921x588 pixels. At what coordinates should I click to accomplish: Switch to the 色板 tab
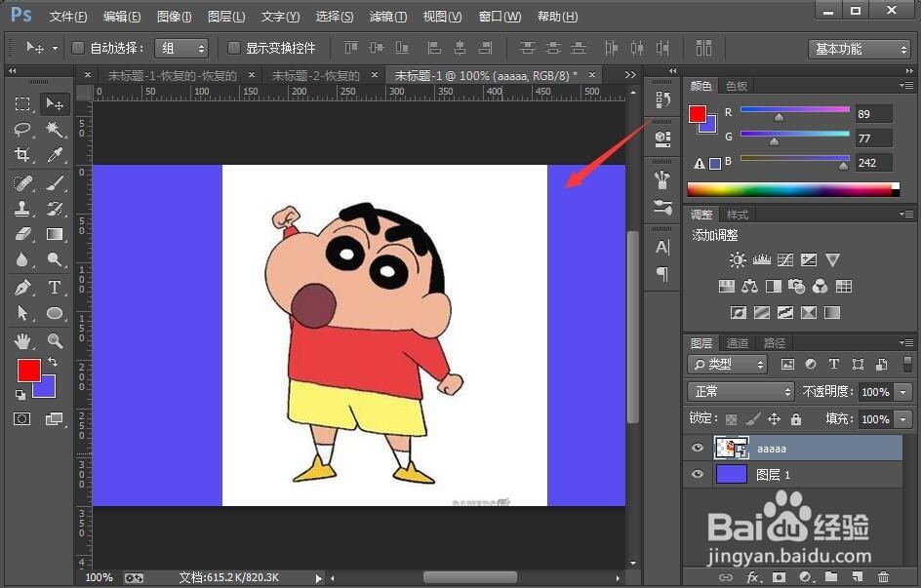point(736,86)
